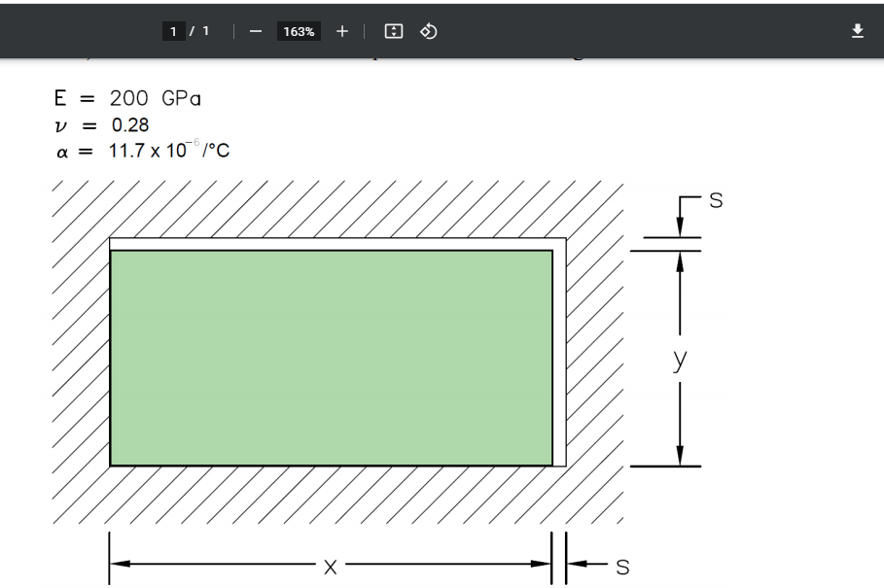
Task: Click the 's' gap label above y dimension
Action: point(716,200)
